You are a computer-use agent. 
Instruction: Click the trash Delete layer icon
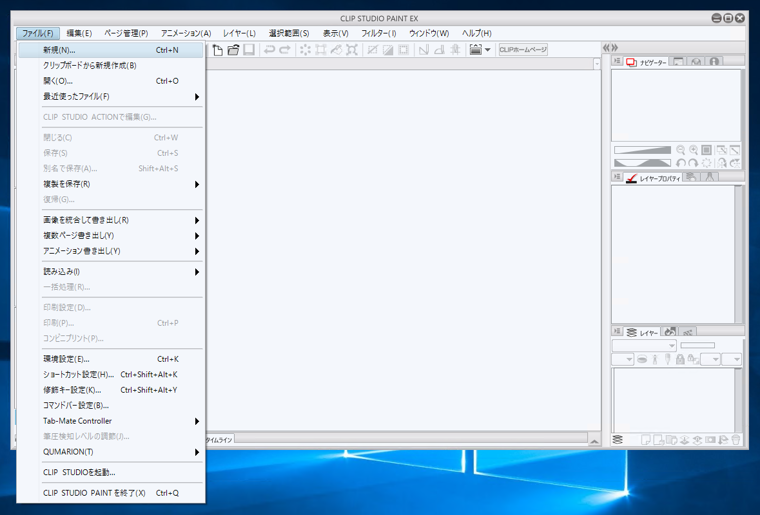tap(736, 440)
